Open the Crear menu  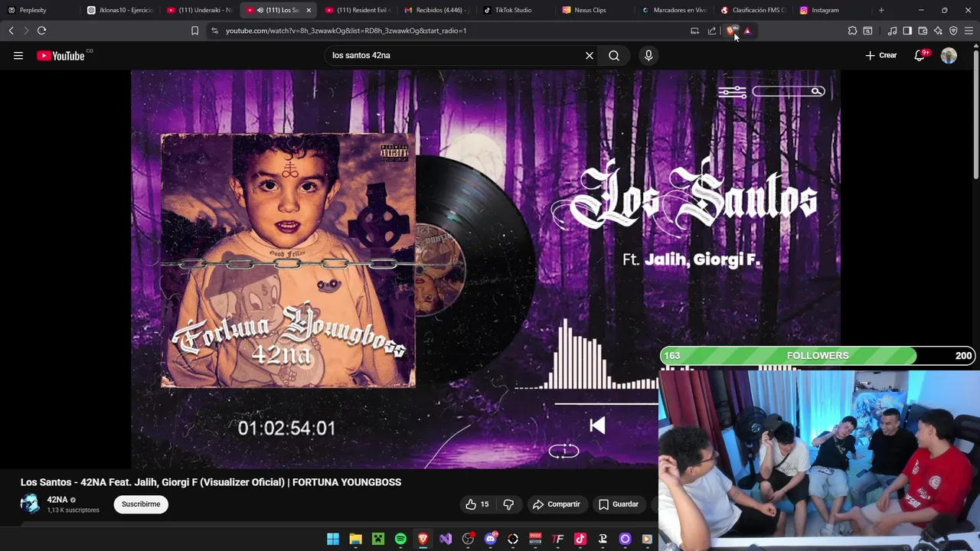pos(880,56)
